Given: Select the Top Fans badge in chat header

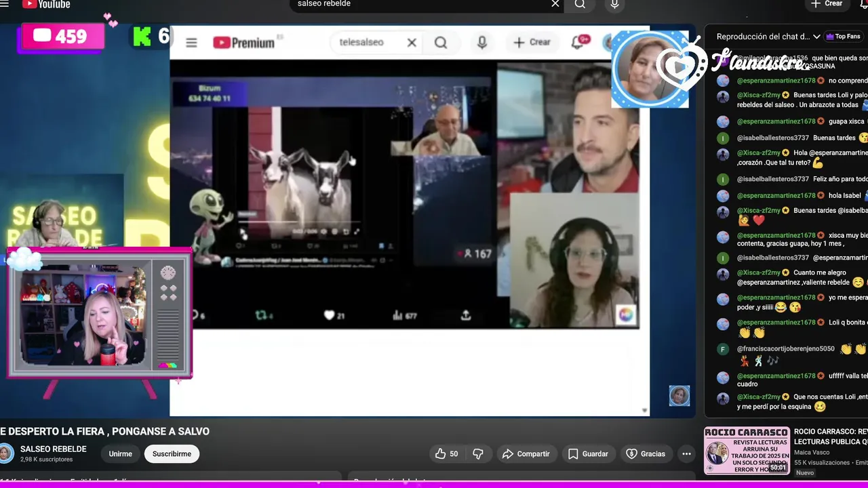Looking at the screenshot, I should (843, 37).
